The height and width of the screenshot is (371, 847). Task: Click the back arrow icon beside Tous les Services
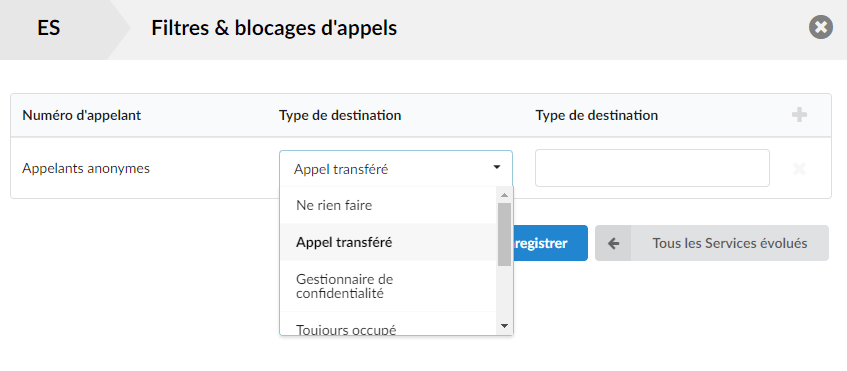pos(613,243)
